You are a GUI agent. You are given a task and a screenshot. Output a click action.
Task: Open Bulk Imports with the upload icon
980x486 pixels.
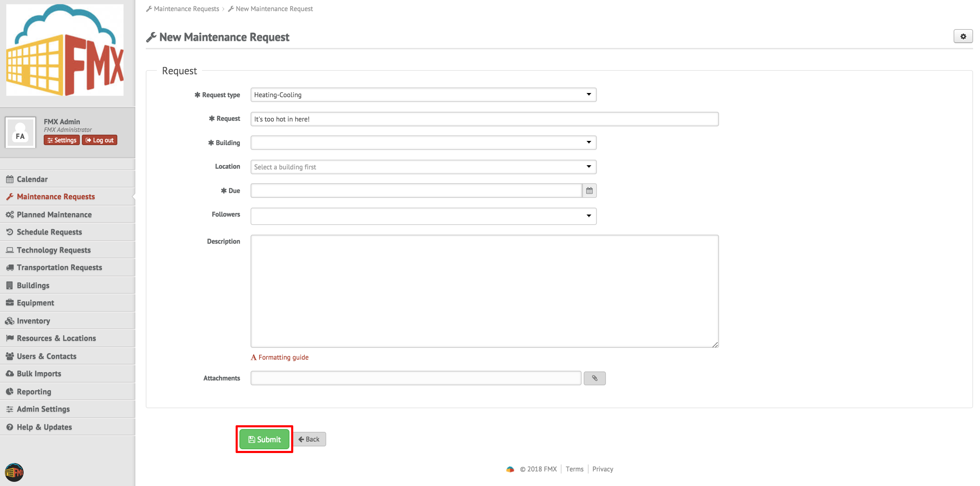coord(10,373)
